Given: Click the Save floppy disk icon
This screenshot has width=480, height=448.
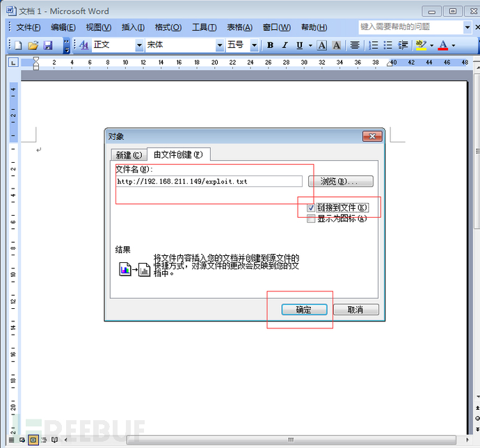Looking at the screenshot, I should point(48,45).
